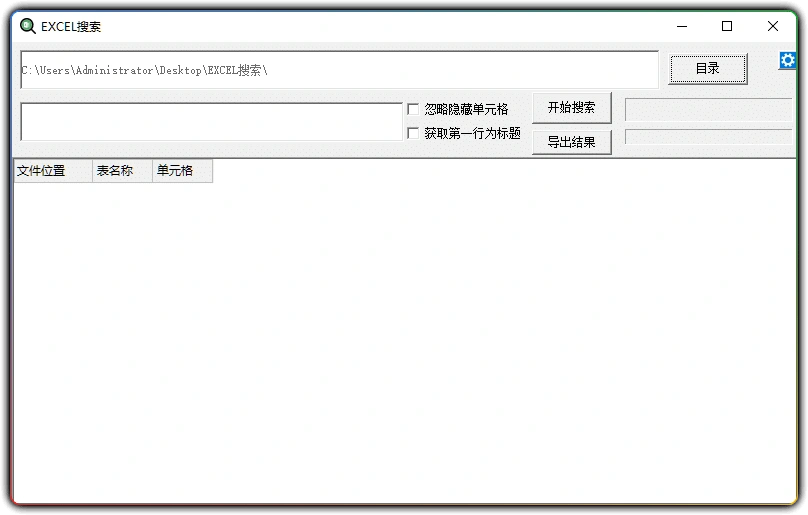Screen dimensions: 808x515
Task: Choose a folder with the 目录 button
Action: 708,69
